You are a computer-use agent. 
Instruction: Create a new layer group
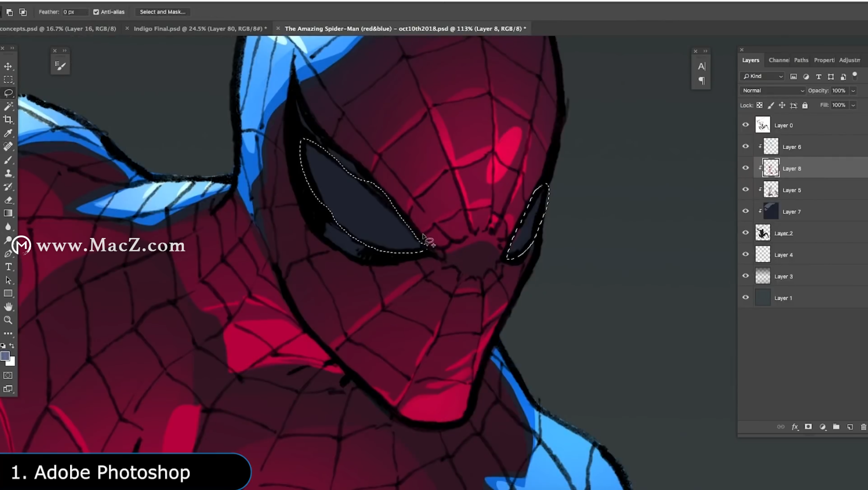[836, 427]
